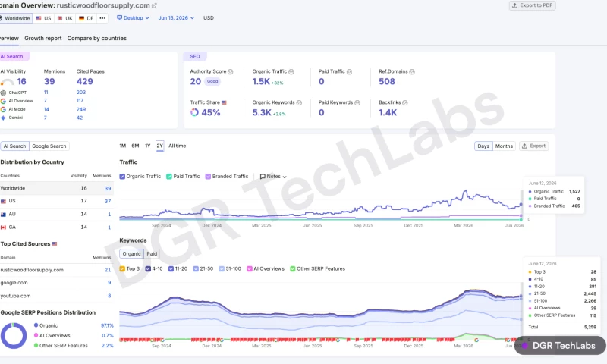This screenshot has height=364, width=607.
Task: Select the Worldwide row in country distribution
Action: pos(56,188)
